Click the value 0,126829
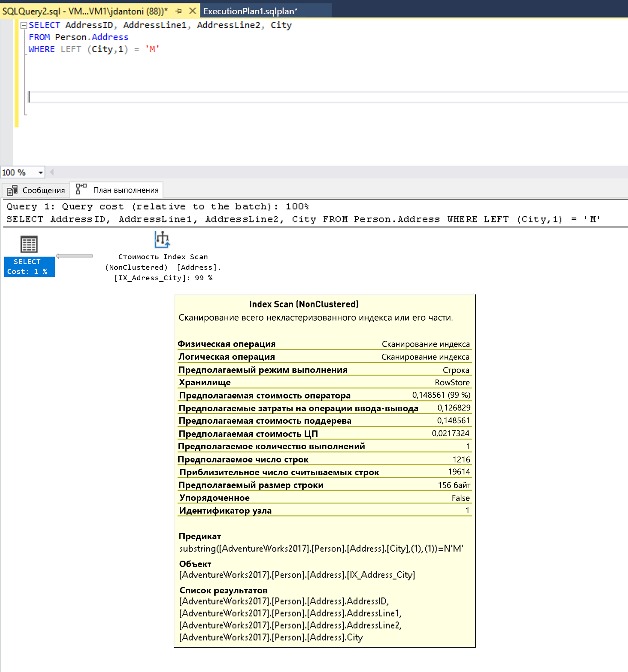This screenshot has width=628, height=672. [x=454, y=408]
